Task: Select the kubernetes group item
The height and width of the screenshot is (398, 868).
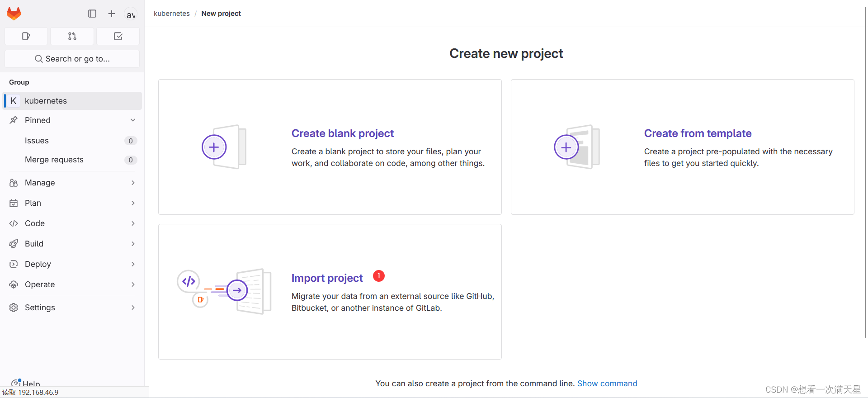Action: pyautogui.click(x=72, y=101)
